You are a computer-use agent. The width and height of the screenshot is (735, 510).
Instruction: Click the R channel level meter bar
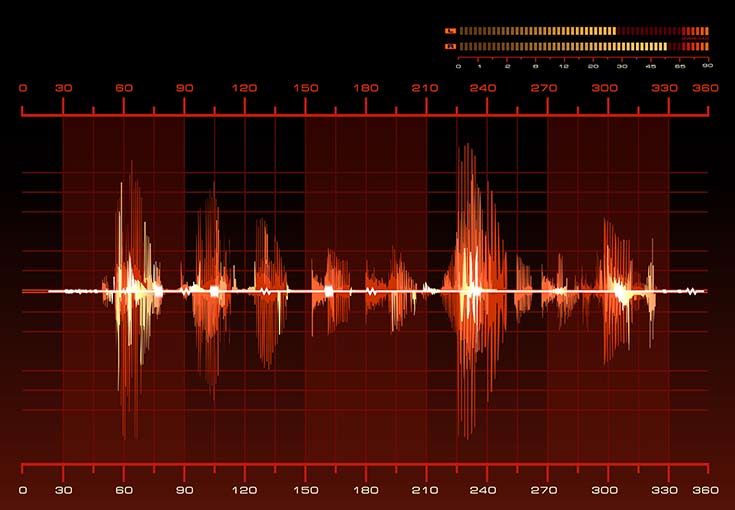pos(584,46)
